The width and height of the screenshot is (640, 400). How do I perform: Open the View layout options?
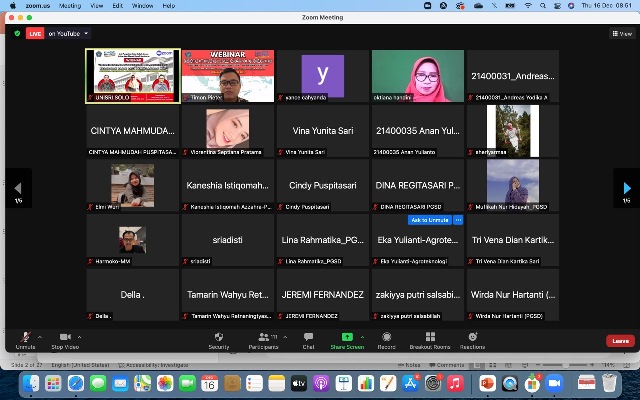point(620,33)
